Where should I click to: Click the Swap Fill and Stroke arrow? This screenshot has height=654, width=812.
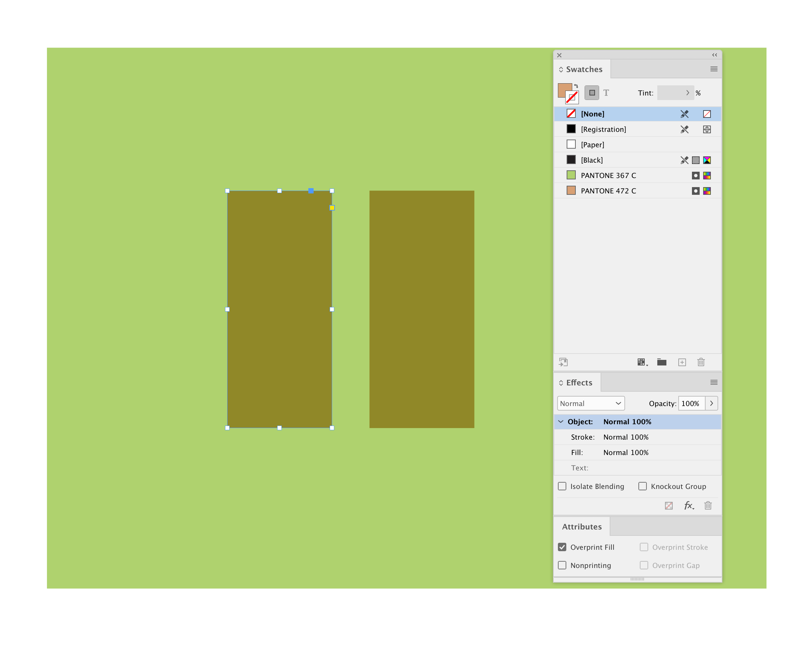click(576, 86)
